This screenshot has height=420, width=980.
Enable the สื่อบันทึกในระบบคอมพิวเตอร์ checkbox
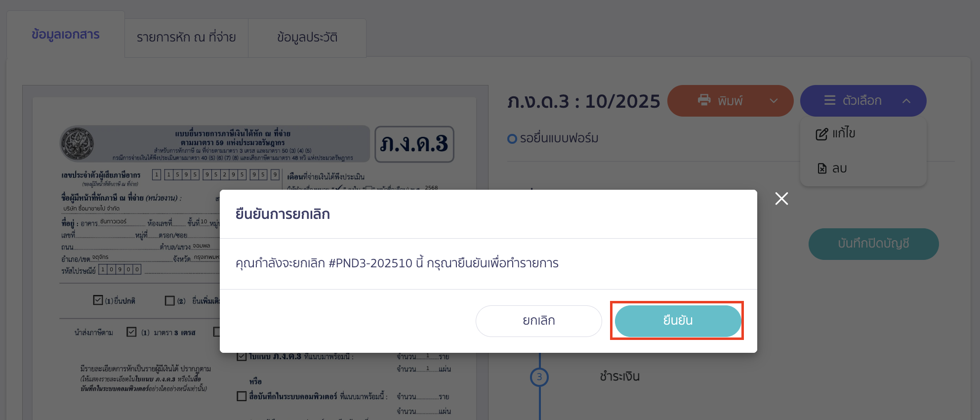(x=241, y=396)
